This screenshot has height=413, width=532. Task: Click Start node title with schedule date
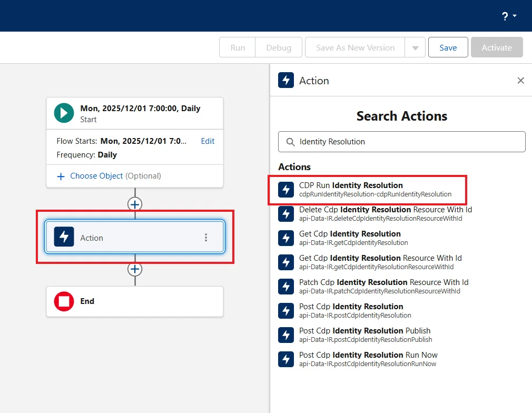pyautogui.click(x=140, y=109)
